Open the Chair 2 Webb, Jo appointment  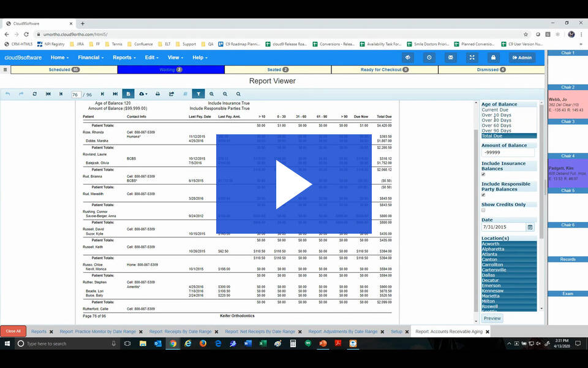click(567, 104)
